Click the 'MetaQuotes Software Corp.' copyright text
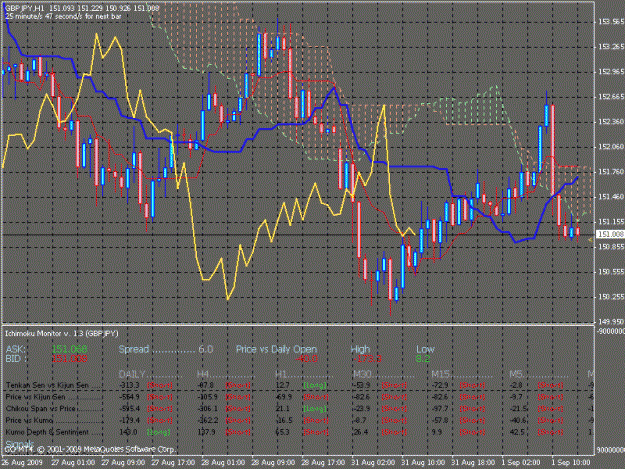The height and width of the screenshot is (469, 625). [130, 449]
